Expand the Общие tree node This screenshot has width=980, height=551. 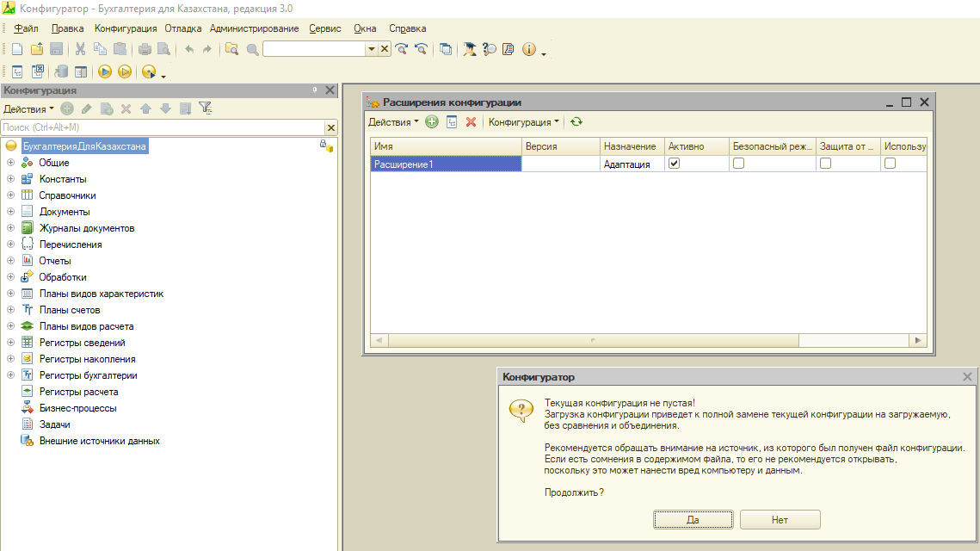tap(10, 162)
